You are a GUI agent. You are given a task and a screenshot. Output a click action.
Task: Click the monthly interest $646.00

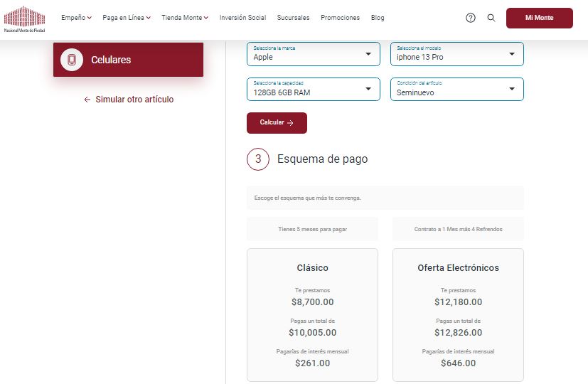[459, 363]
